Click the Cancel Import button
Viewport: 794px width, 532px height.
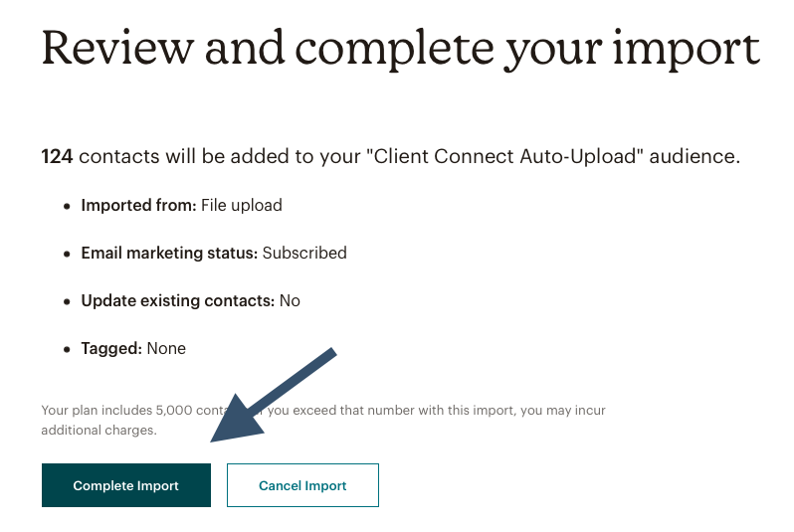click(x=302, y=485)
